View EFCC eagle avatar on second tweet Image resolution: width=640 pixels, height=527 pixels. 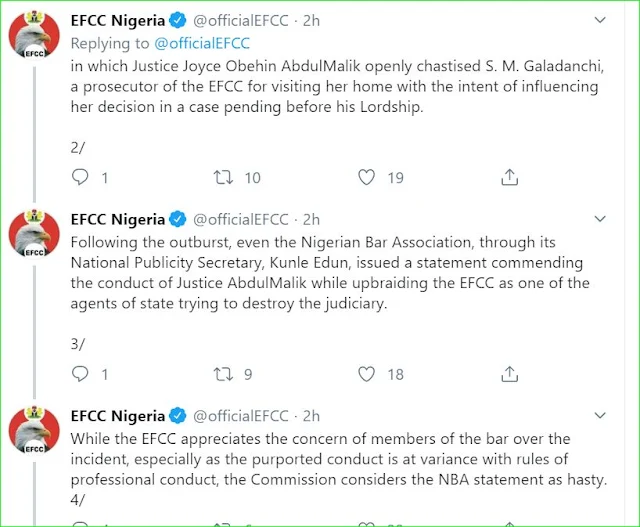coord(34,233)
